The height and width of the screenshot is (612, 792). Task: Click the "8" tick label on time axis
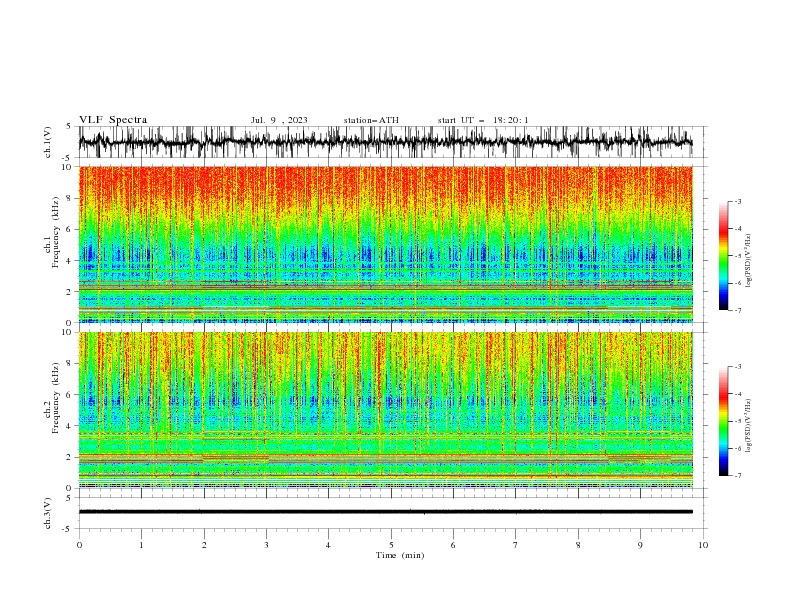coord(578,545)
